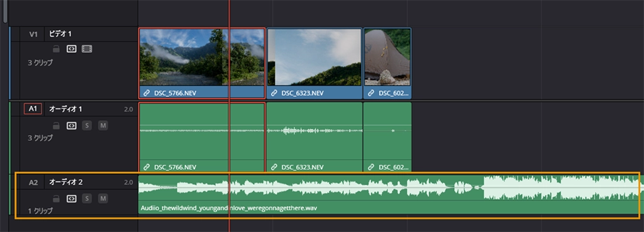Screen dimensions: 644x232
Task: Solo the Audio 1 track
Action: click(87, 126)
